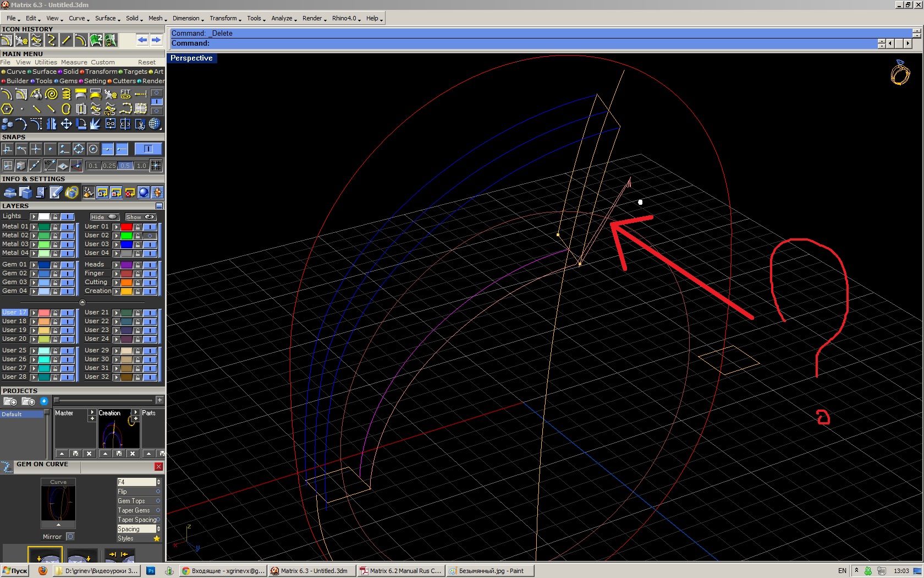The height and width of the screenshot is (578, 924).
Task: Select the FIT curve tool icon
Action: point(125,94)
